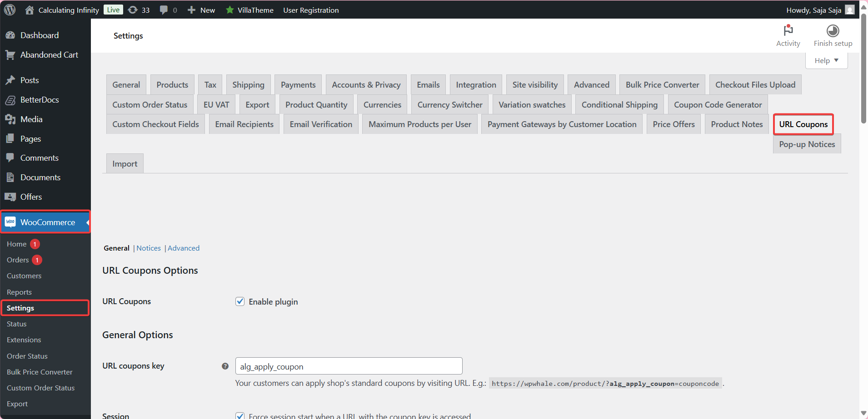Screen dimensions: 868x419
Task: Click the Orders notification badge
Action: coord(37,260)
